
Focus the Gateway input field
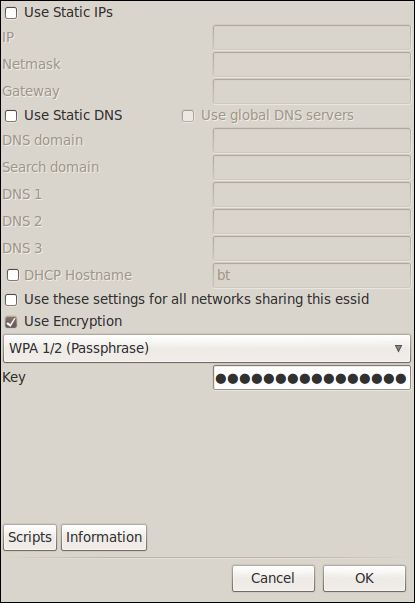point(312,92)
